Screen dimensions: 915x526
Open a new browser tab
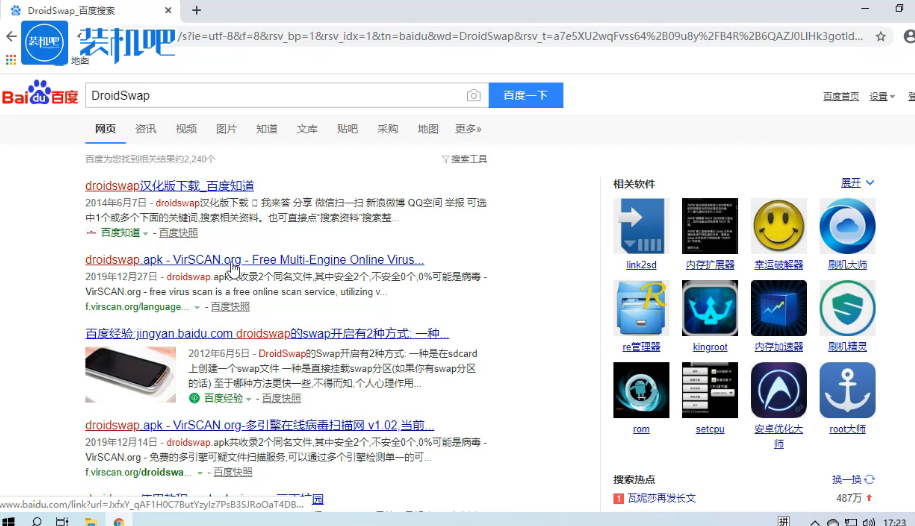[197, 10]
